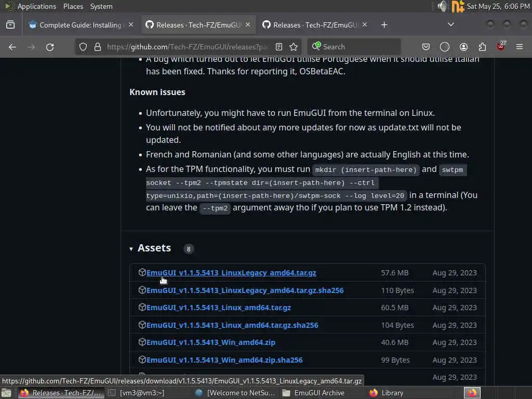This screenshot has width=532, height=399.
Task: Reload the current GitHub page
Action: point(50,47)
